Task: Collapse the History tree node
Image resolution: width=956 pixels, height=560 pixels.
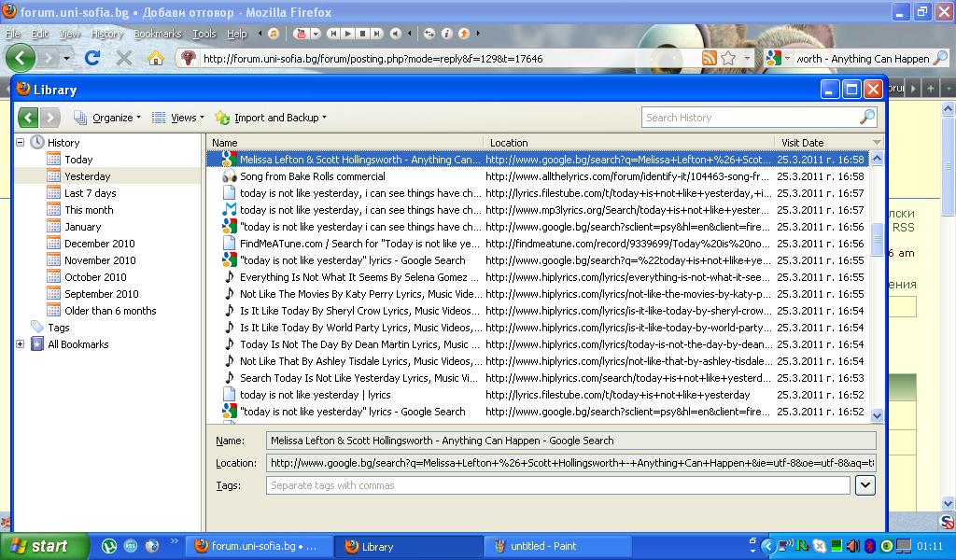Action: tap(21, 143)
